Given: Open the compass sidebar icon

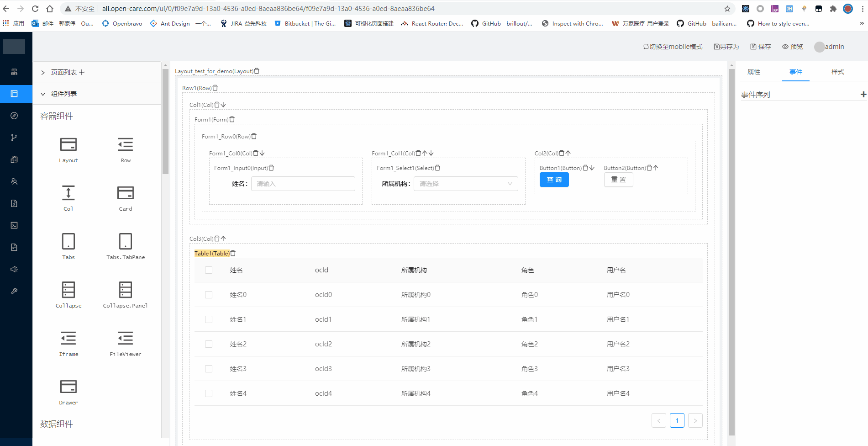Looking at the screenshot, I should click(x=14, y=116).
